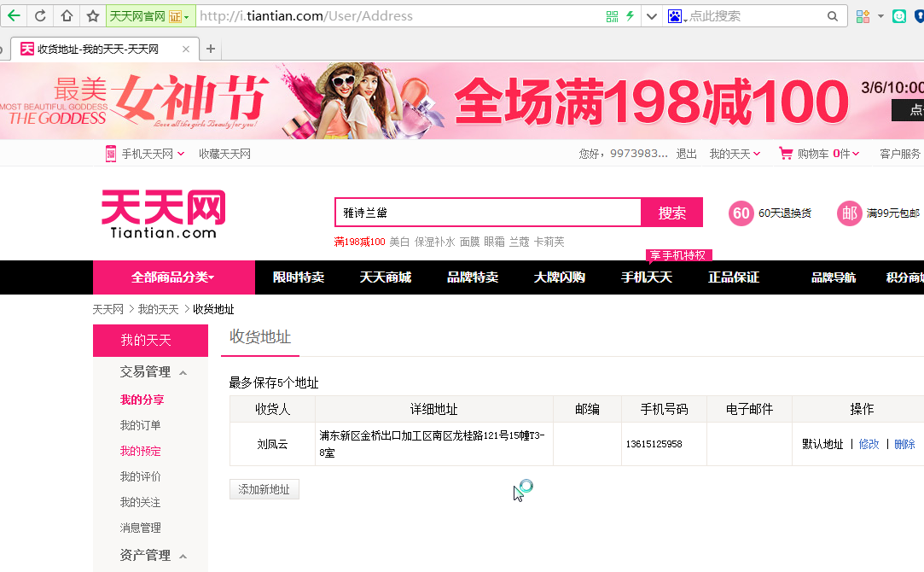The height and width of the screenshot is (572, 924).
Task: Click 删除 to delete 刘凤云 address
Action: pos(904,444)
